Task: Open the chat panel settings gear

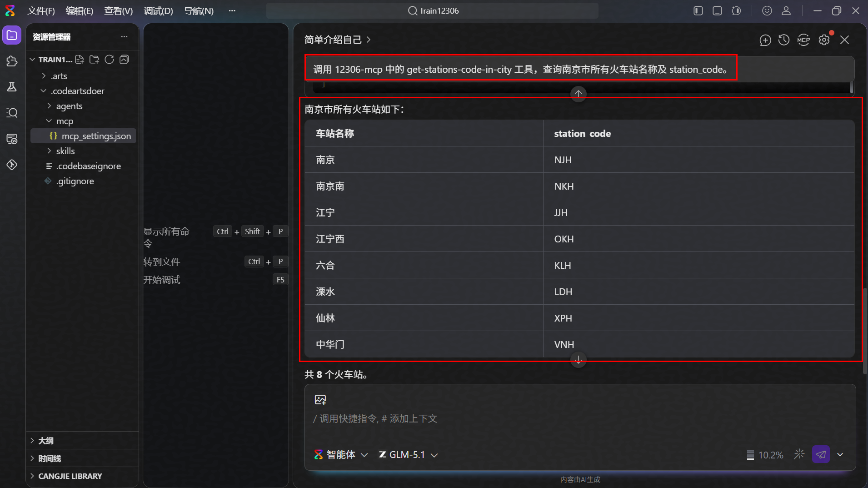Action: pyautogui.click(x=824, y=40)
